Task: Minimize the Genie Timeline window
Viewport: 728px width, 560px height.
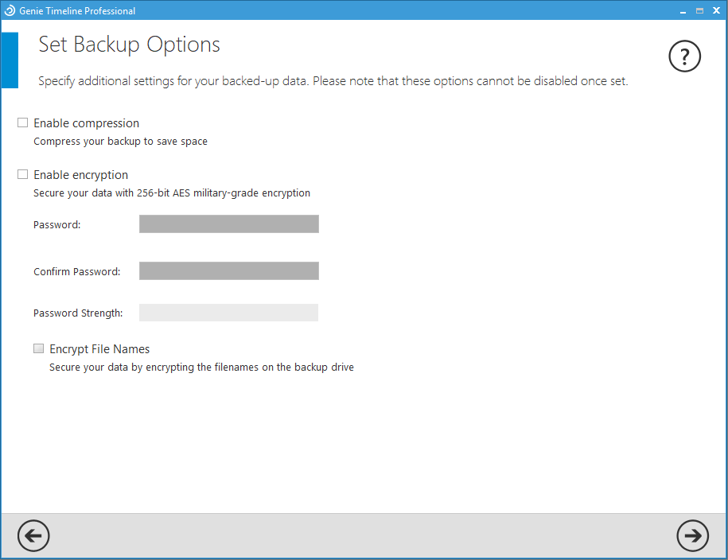Action: coord(683,10)
